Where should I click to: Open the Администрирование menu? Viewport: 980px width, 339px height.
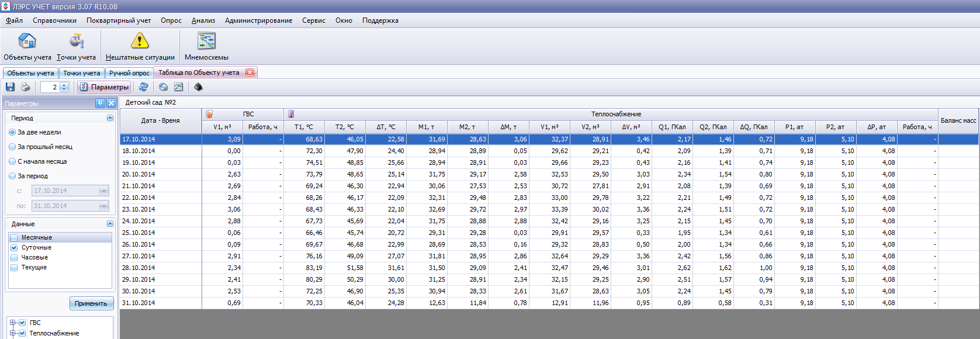coord(258,20)
